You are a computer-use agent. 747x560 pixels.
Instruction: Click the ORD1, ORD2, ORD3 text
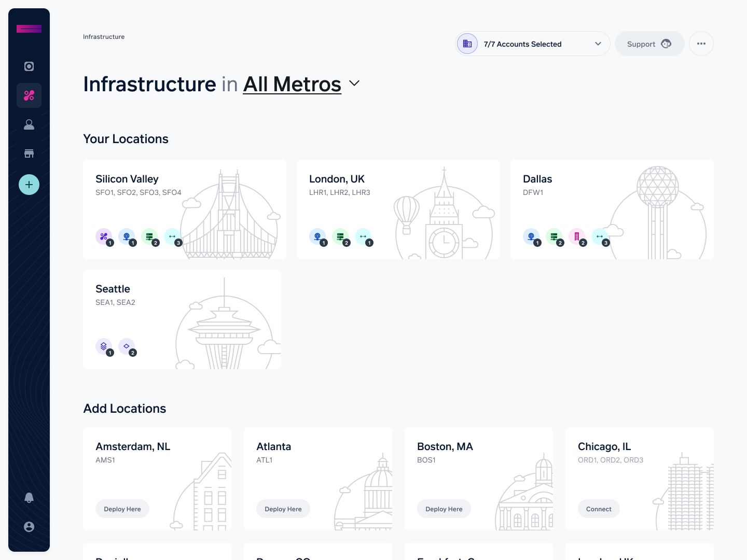coord(611,460)
